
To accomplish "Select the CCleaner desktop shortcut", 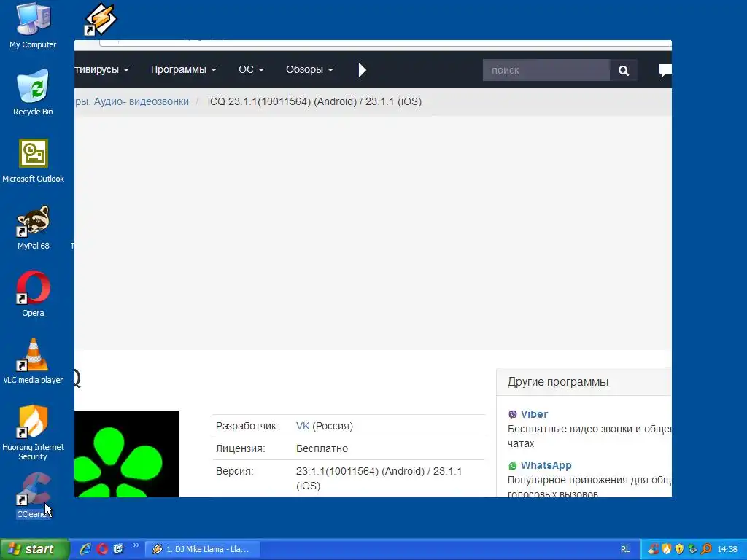I will coord(33,495).
